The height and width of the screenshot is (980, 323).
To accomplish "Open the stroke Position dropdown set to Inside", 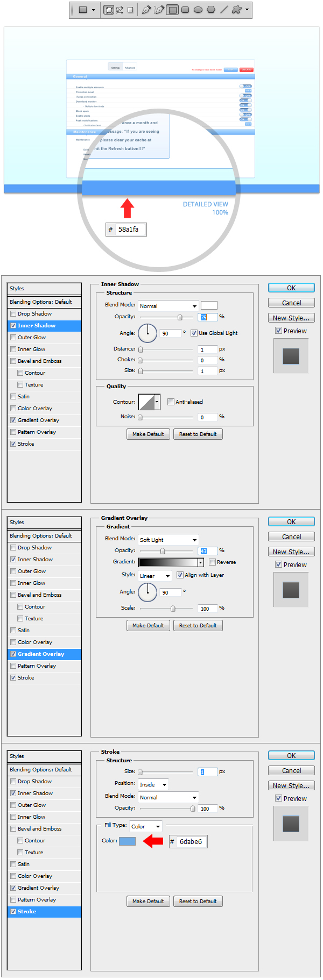I will tap(153, 784).
